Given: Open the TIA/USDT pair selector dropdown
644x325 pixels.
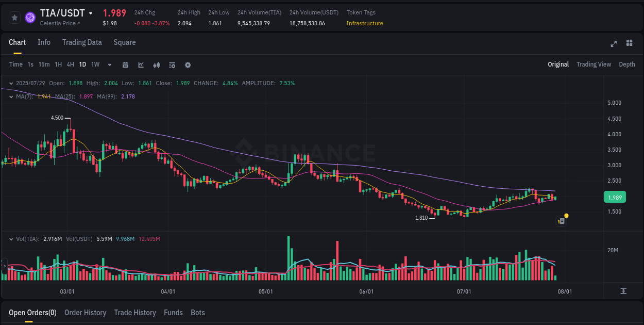Looking at the screenshot, I should 91,13.
